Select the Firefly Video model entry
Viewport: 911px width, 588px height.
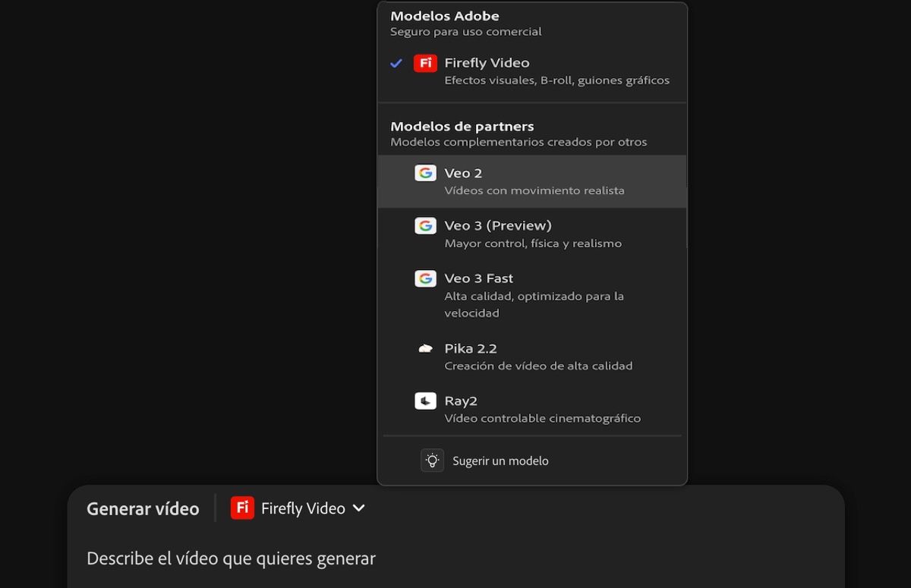[x=532, y=71]
